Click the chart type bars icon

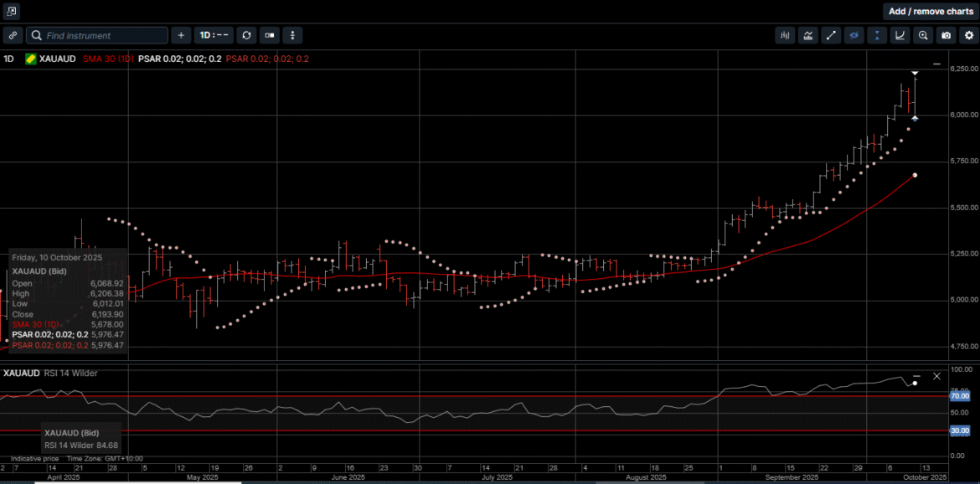(x=785, y=35)
